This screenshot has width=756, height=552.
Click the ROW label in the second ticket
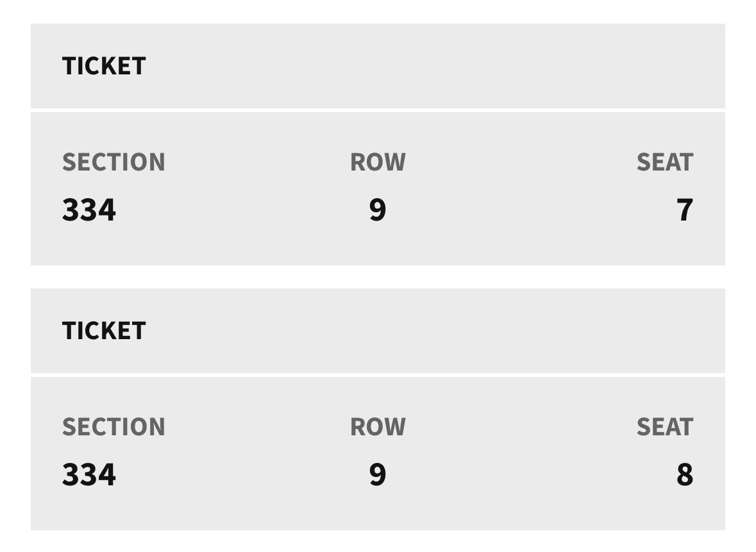pos(378,427)
